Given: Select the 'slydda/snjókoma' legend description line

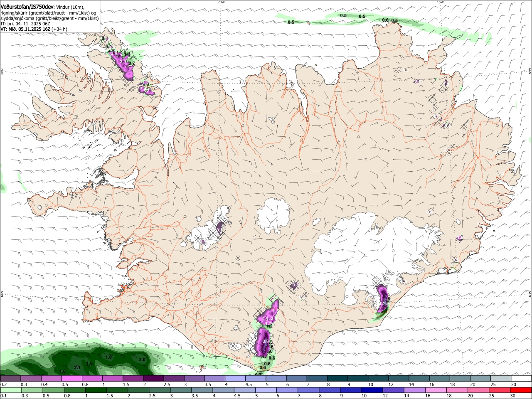Looking at the screenshot, I should tap(49, 18).
